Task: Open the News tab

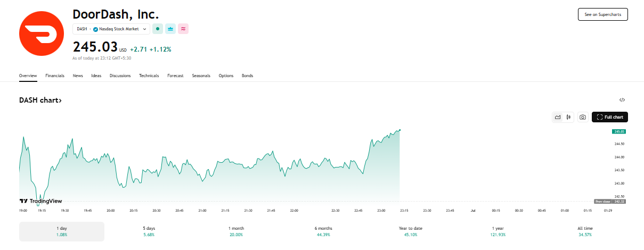Action: 78,76
